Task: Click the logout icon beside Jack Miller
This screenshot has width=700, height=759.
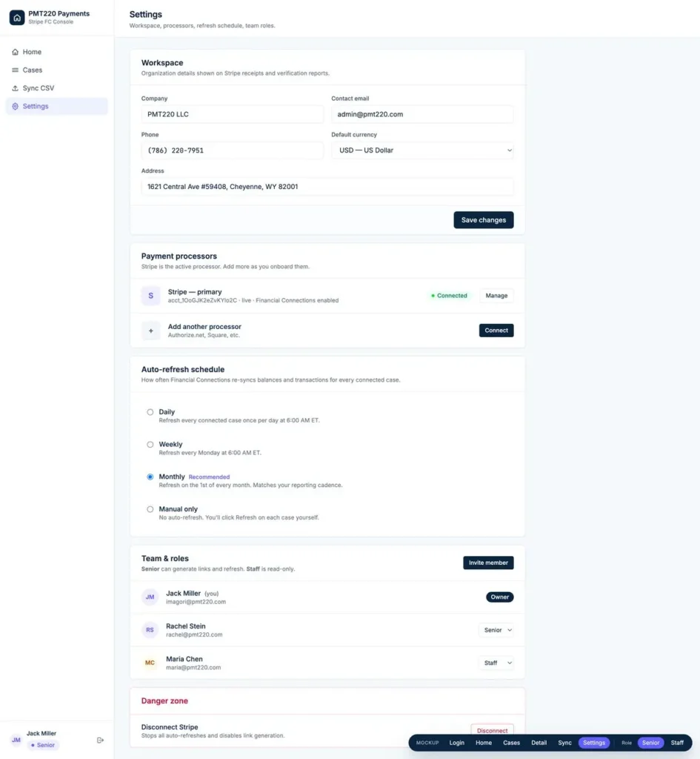Action: click(100, 740)
